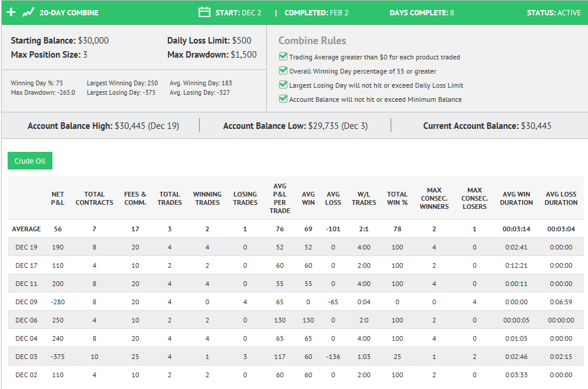This screenshot has height=389, width=588.
Task: Toggle the Overall Winning Day percentage checkbox
Action: 283,71
